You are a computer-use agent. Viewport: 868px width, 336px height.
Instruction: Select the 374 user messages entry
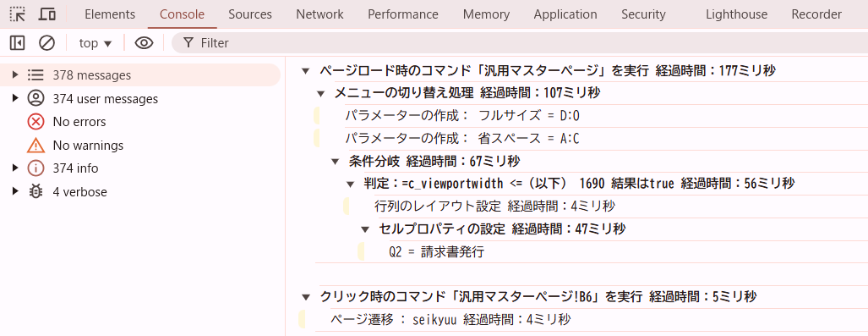[105, 99]
